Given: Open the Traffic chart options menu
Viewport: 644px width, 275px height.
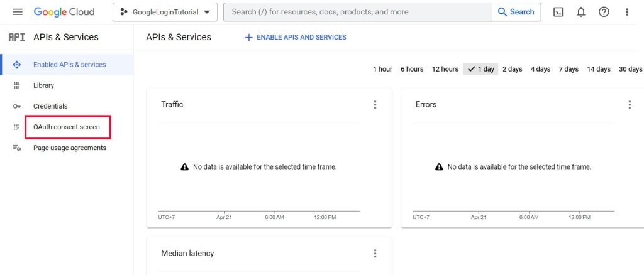Looking at the screenshot, I should point(375,105).
